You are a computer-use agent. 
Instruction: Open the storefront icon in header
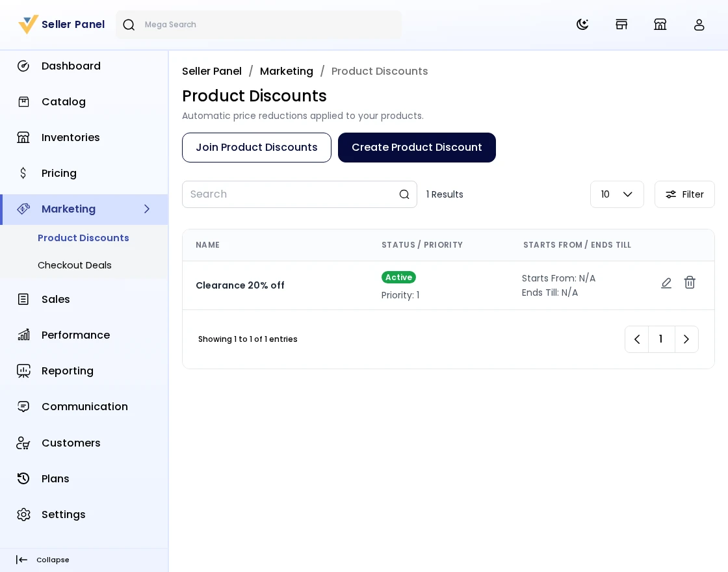click(x=621, y=25)
